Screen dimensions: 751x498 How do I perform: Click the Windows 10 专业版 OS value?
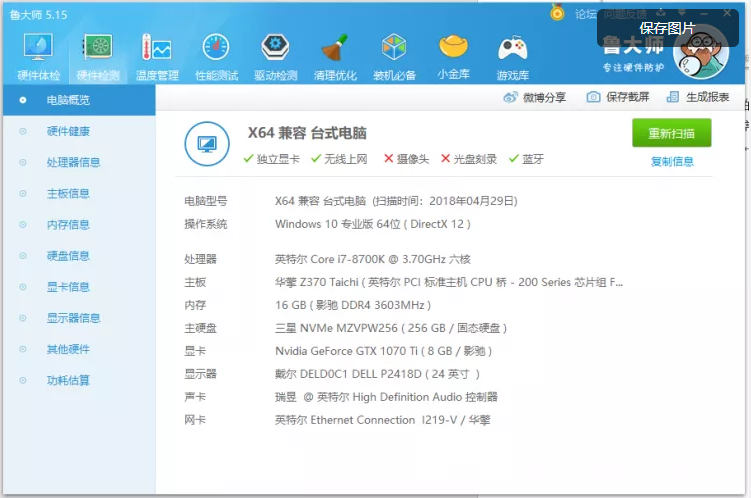[x=373, y=224]
